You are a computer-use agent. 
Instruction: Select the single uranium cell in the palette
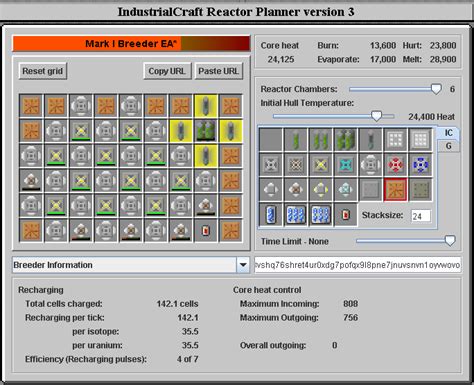pyautogui.click(x=295, y=139)
